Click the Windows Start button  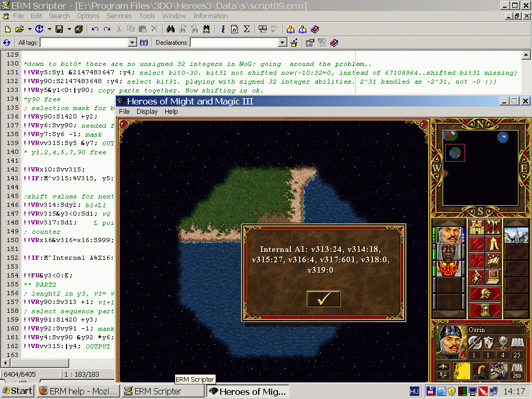pos(17,391)
